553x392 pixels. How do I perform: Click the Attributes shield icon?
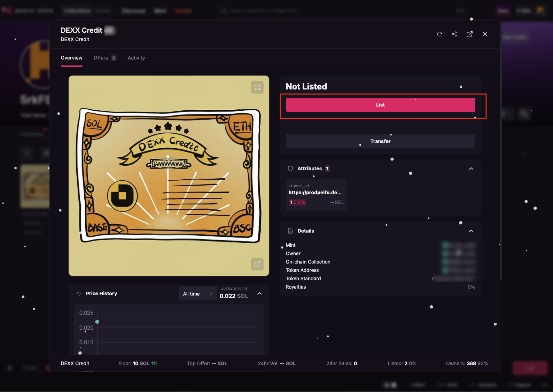(x=290, y=168)
